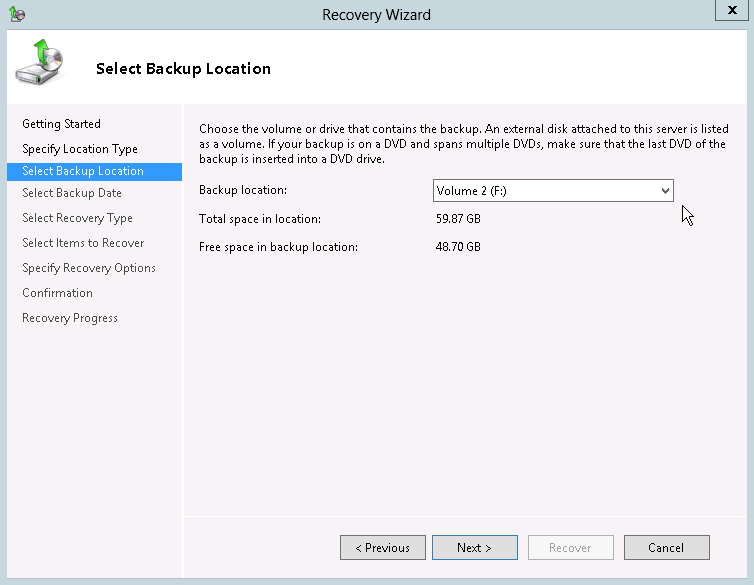Click the Confirmation step in sidebar
Viewport: 754px width, 585px height.
(57, 293)
